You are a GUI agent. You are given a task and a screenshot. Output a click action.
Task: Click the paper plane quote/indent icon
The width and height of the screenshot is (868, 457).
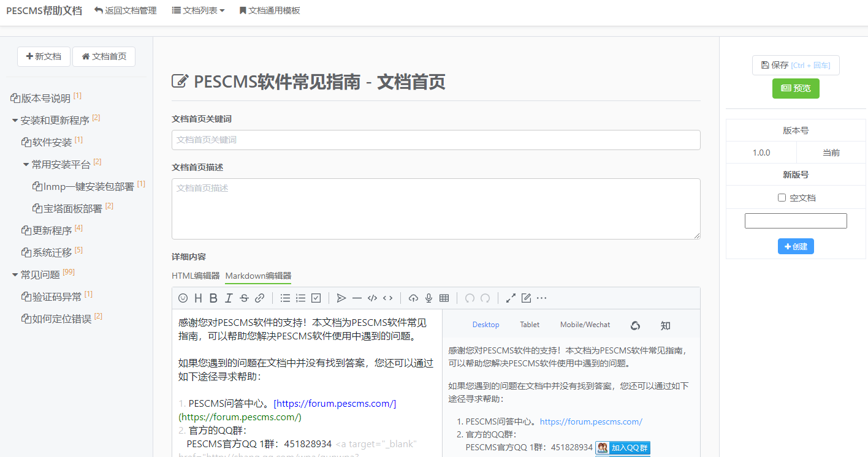341,298
